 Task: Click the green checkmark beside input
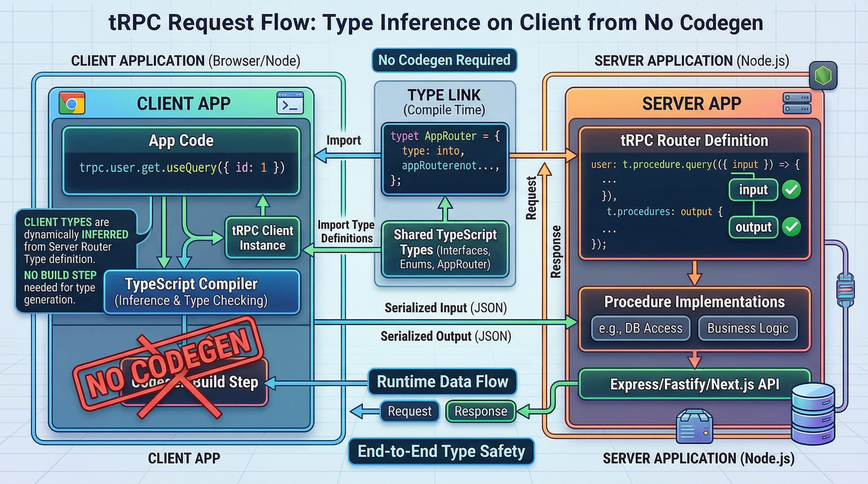pos(791,190)
